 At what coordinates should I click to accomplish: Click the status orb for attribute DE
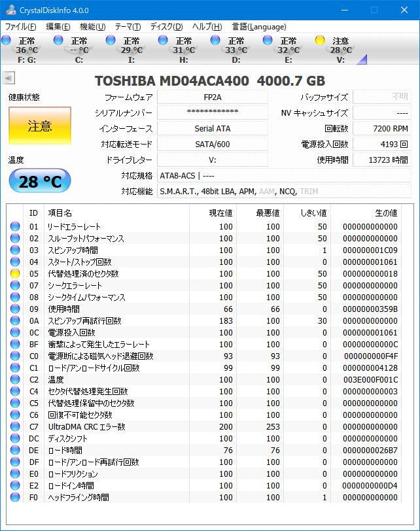15,450
